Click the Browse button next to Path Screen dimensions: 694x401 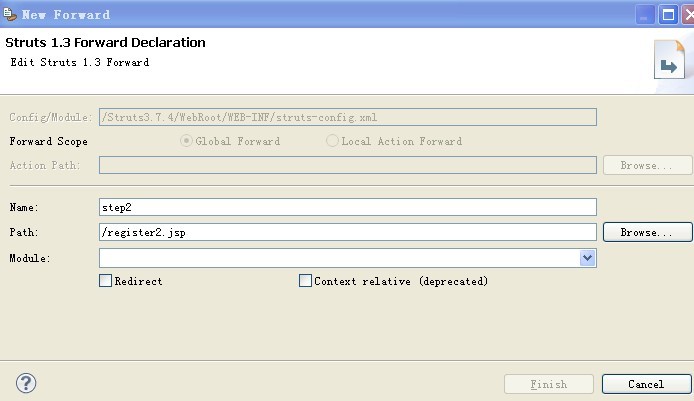647,232
